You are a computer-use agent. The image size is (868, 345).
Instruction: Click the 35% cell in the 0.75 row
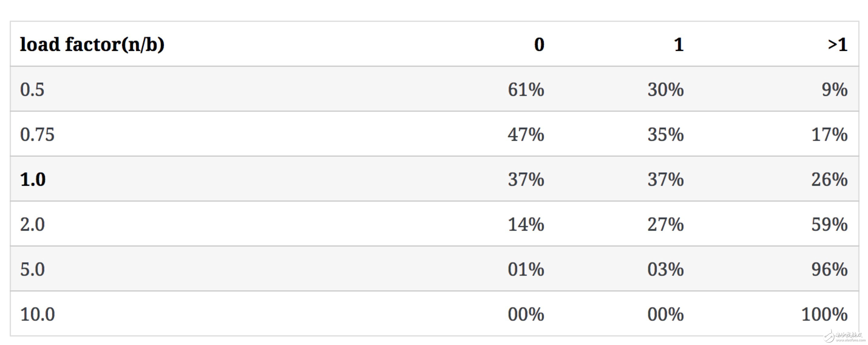(x=665, y=135)
